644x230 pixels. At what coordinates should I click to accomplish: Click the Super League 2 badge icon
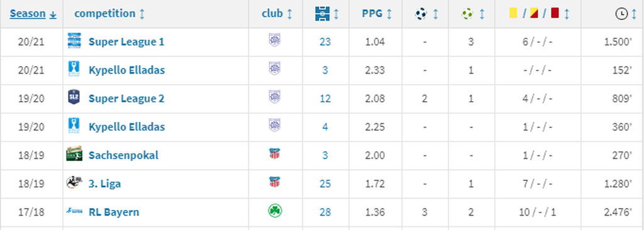click(x=74, y=97)
